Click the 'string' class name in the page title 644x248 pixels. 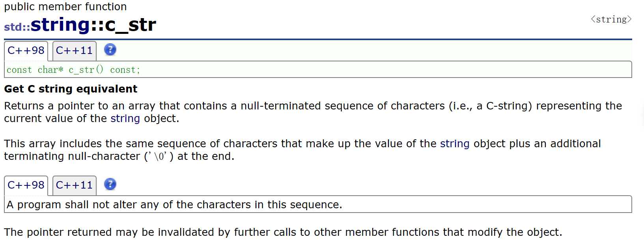[x=61, y=25]
